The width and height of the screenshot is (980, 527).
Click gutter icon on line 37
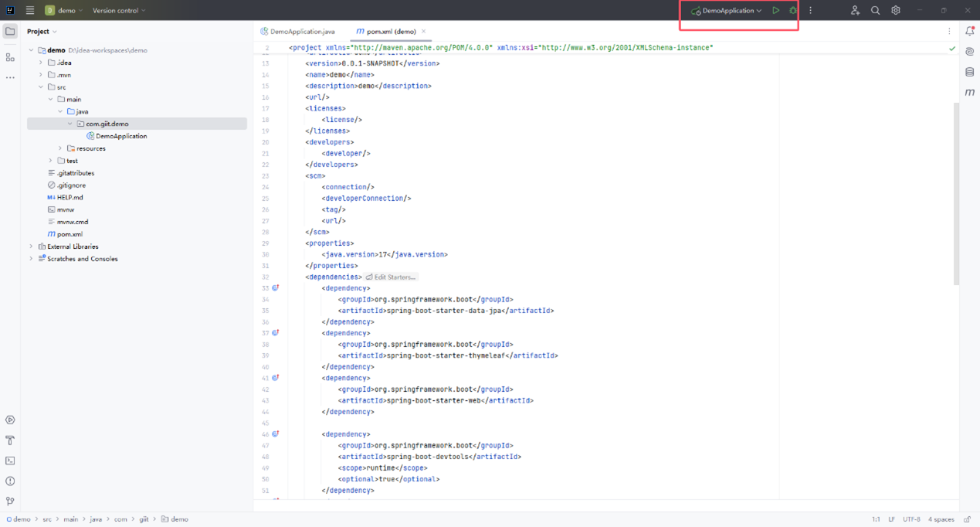pos(276,333)
